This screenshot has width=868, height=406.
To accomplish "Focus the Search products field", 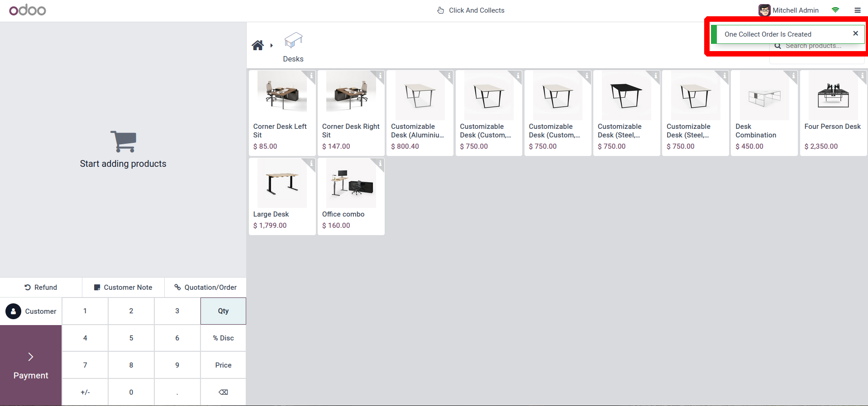I will point(817,46).
